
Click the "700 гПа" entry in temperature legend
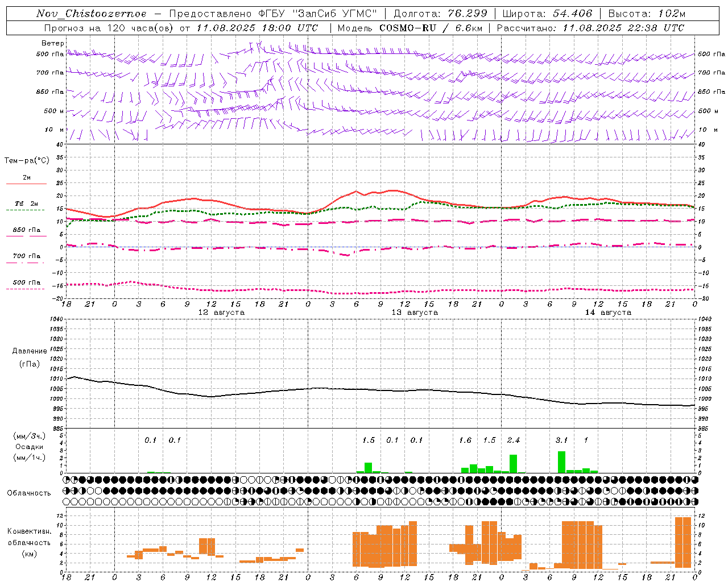(x=27, y=256)
